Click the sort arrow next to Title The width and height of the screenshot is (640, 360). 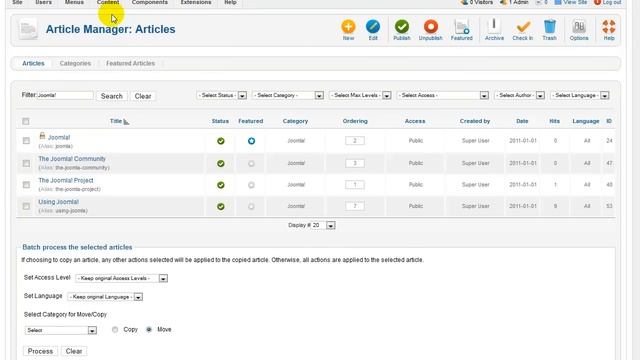click(126, 122)
